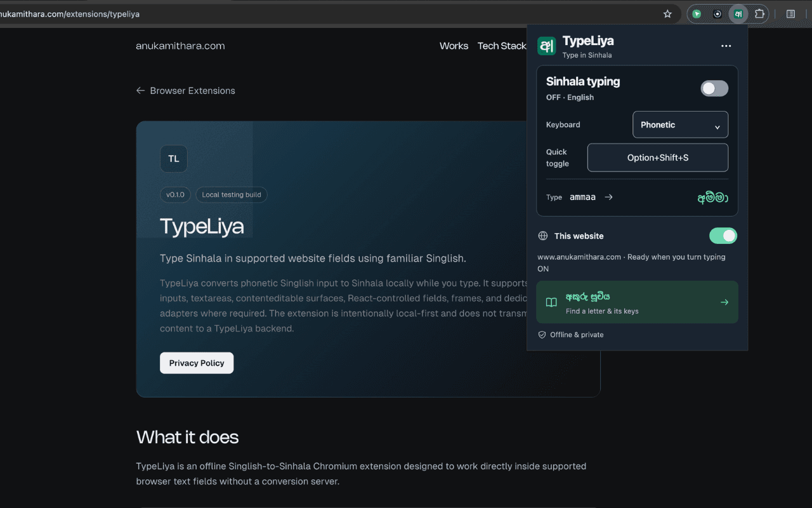Click the TypeLiya extension icon in browser toolbar

[x=738, y=14]
